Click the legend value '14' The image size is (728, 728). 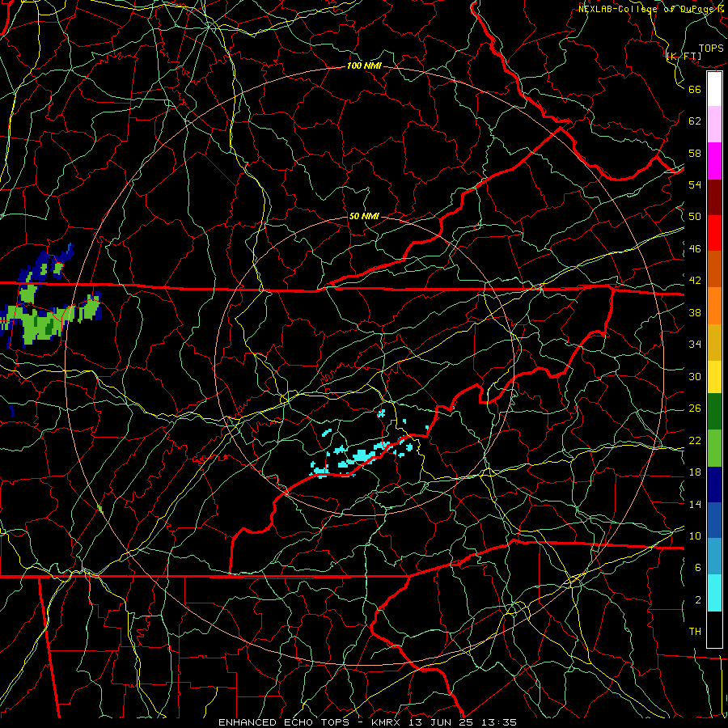point(695,504)
